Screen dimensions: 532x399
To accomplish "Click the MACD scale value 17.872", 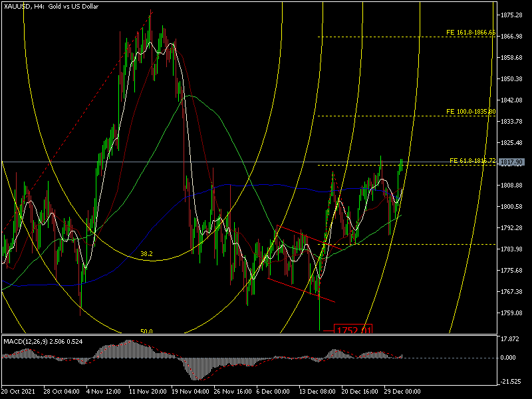I will click(511, 338).
